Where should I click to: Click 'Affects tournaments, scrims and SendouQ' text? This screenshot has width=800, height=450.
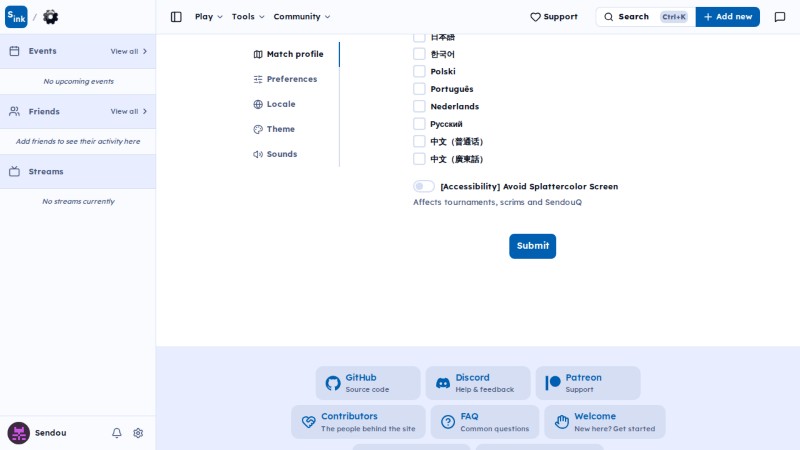point(497,202)
